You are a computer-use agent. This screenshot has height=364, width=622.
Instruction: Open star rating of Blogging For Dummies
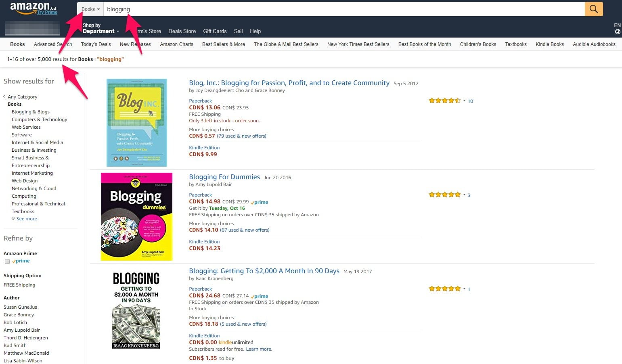click(x=444, y=195)
